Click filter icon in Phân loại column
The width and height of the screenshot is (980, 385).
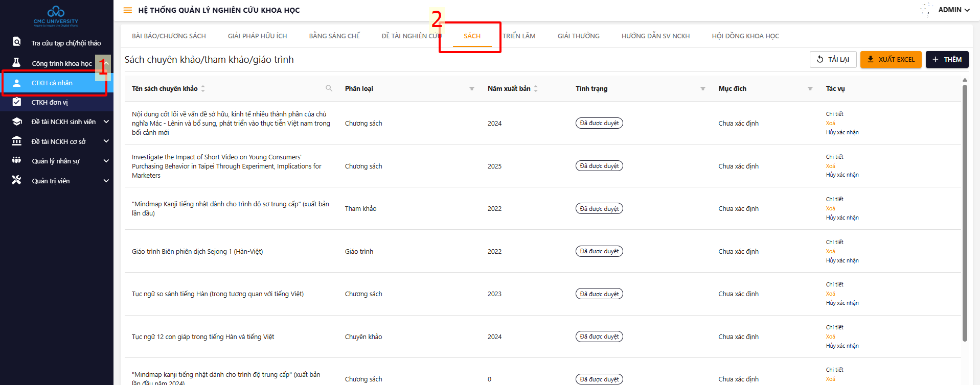pyautogui.click(x=471, y=89)
